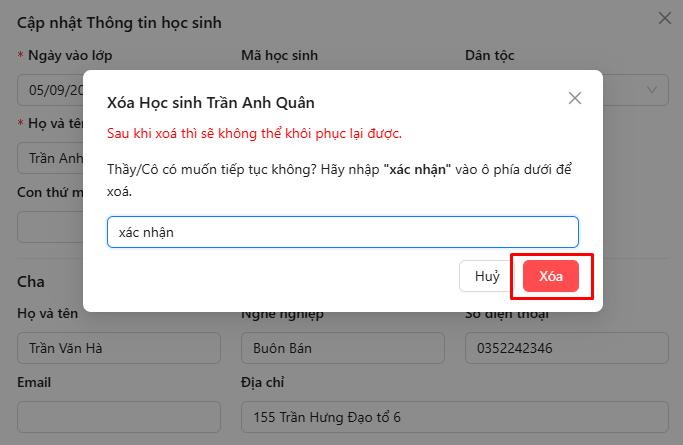Viewport: 683px width, 445px height.
Task: Edit the Nghề nghiệp field Buôn Bán
Action: (x=341, y=348)
